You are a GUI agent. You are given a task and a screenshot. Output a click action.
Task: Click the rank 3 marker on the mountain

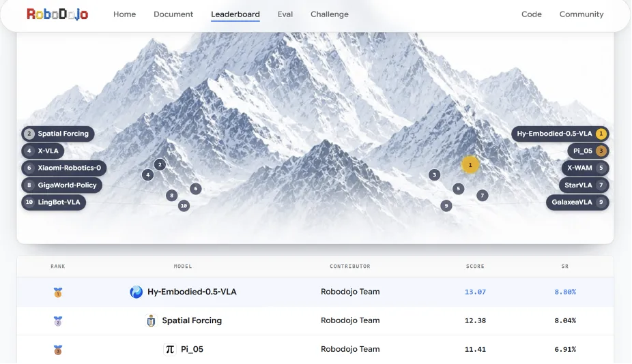point(434,175)
